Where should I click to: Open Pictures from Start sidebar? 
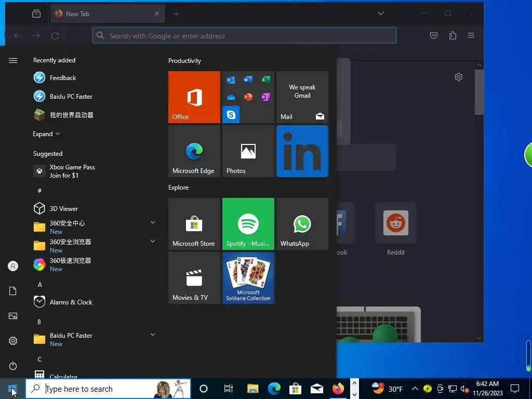13,316
